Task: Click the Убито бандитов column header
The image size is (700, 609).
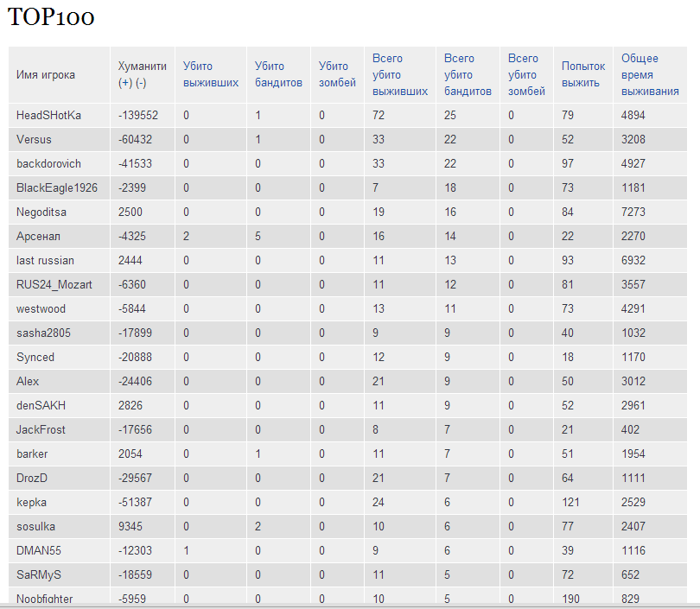Action: tap(278, 74)
